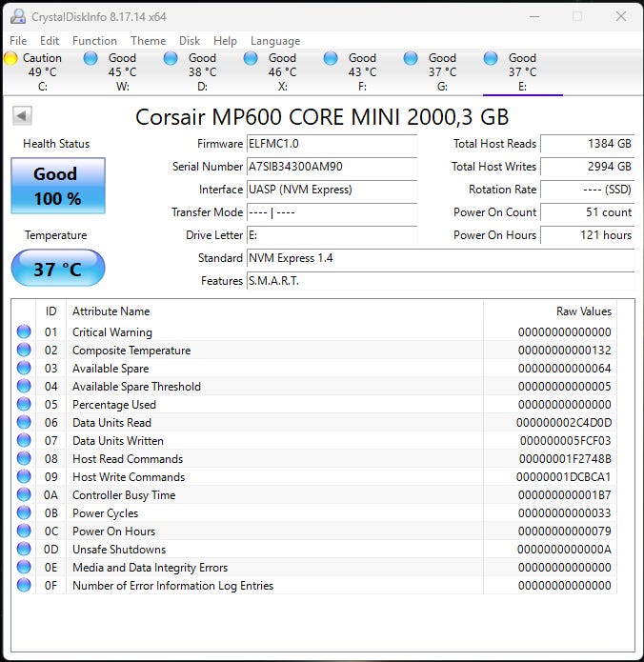
Task: Open the Language menu
Action: 275,41
